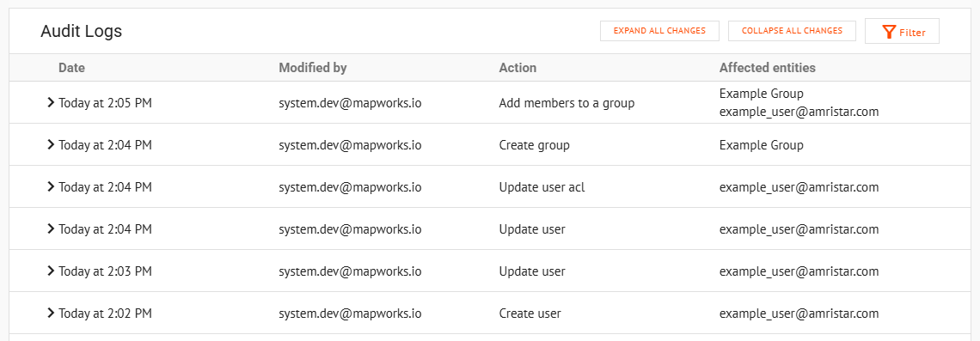Click the 'Modified by' column header
The height and width of the screenshot is (341, 980).
(313, 68)
